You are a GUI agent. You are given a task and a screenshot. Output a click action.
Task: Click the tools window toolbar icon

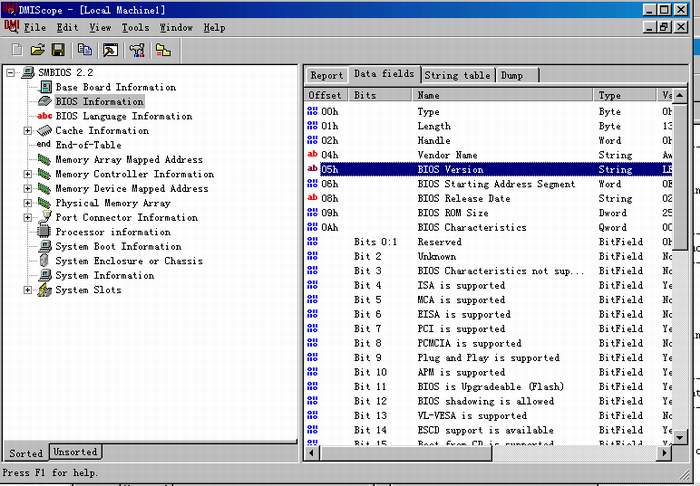[110, 50]
